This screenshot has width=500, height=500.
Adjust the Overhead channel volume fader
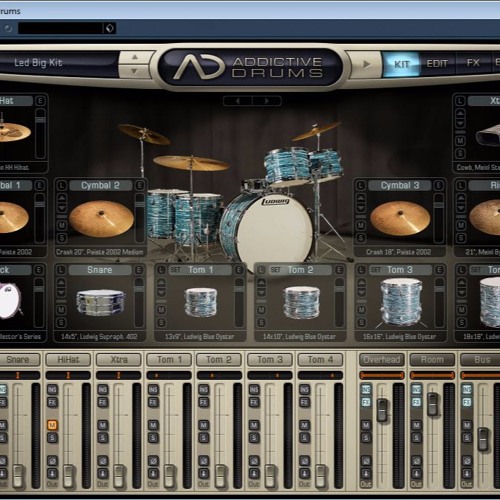[x=383, y=410]
